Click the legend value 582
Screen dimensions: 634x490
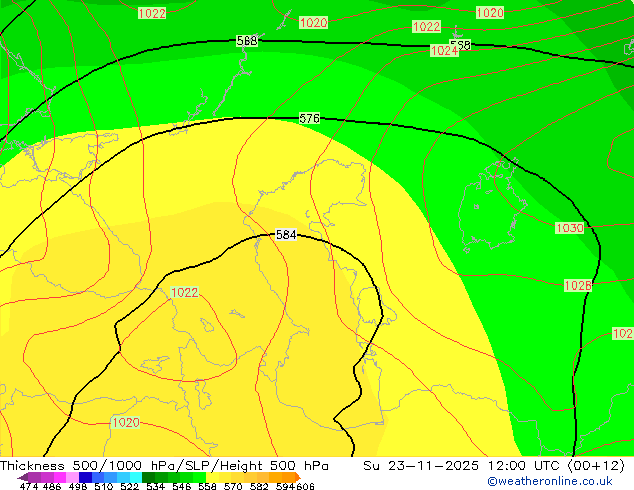pyautogui.click(x=259, y=486)
